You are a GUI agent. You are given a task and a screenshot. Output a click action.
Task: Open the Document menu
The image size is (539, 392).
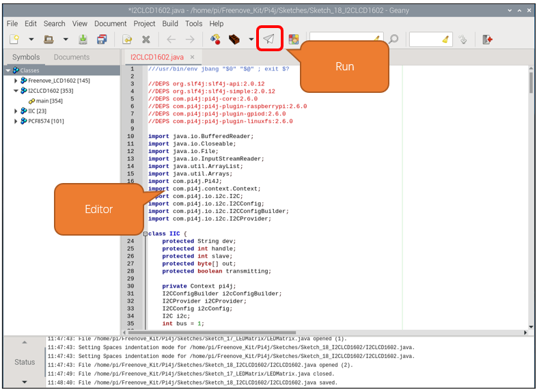tap(111, 24)
